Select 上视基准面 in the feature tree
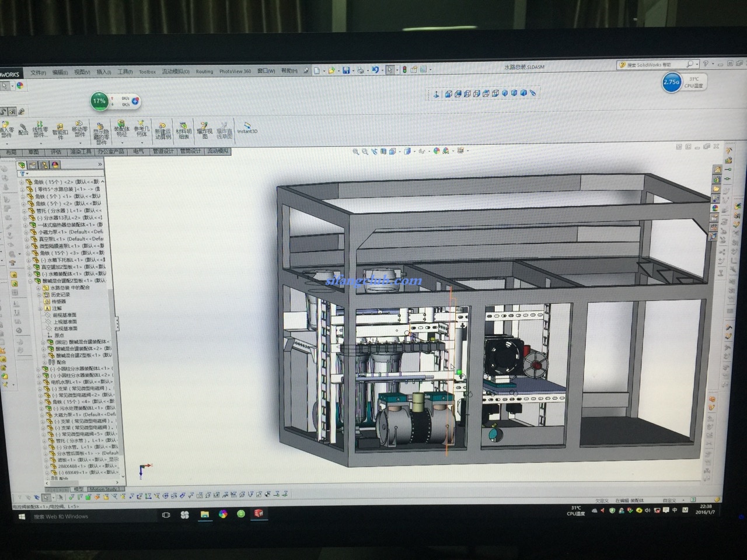Screen dimensions: 747x560 [x=65, y=322]
